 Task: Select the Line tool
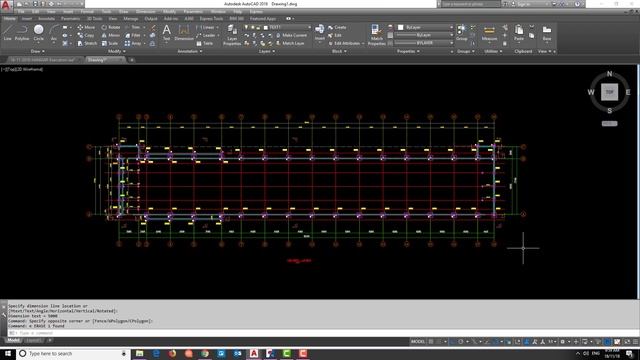(7, 32)
